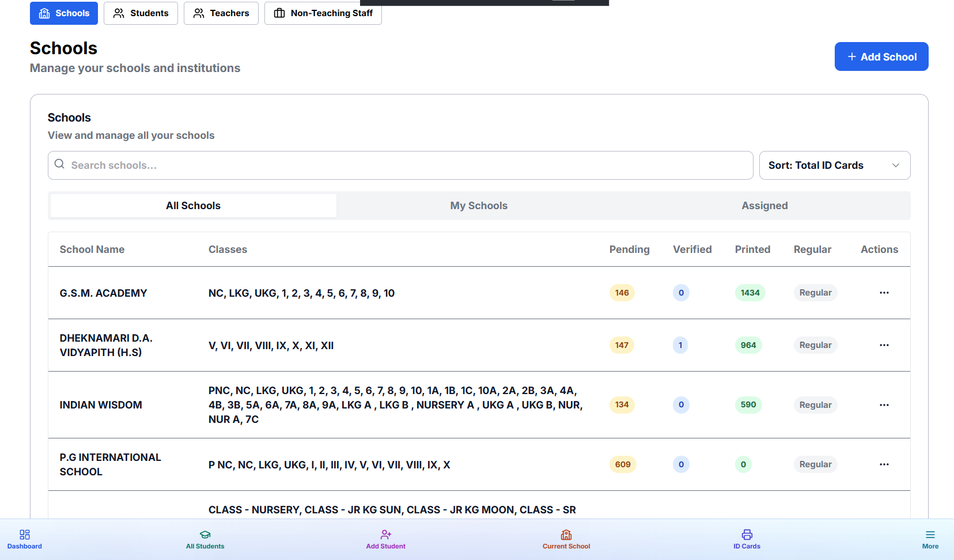
Task: Click the pending count 147 badge
Action: 622,345
